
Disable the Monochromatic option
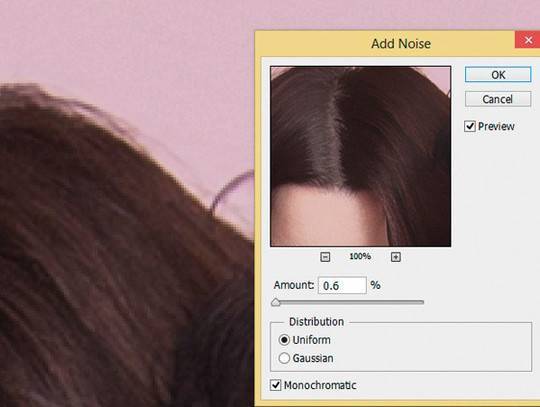[276, 385]
